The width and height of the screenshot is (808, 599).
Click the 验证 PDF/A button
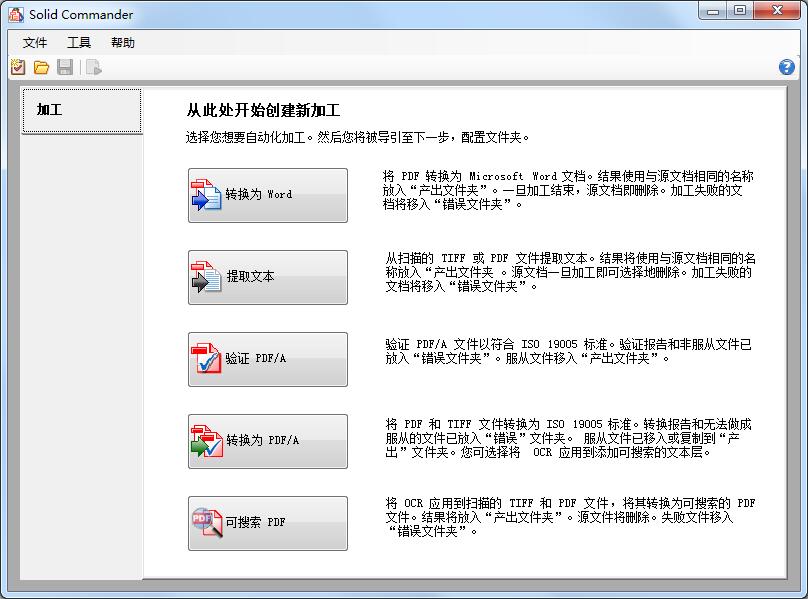[268, 359]
